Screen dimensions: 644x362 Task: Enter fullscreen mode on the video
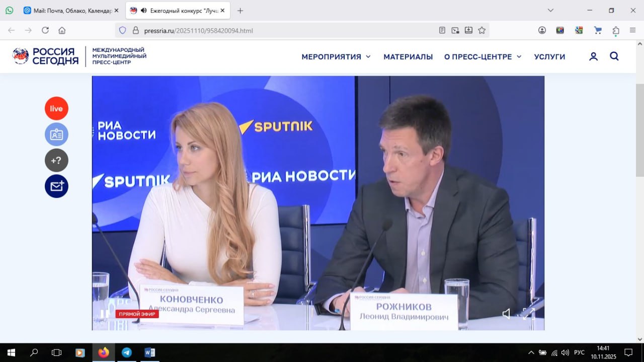528,314
